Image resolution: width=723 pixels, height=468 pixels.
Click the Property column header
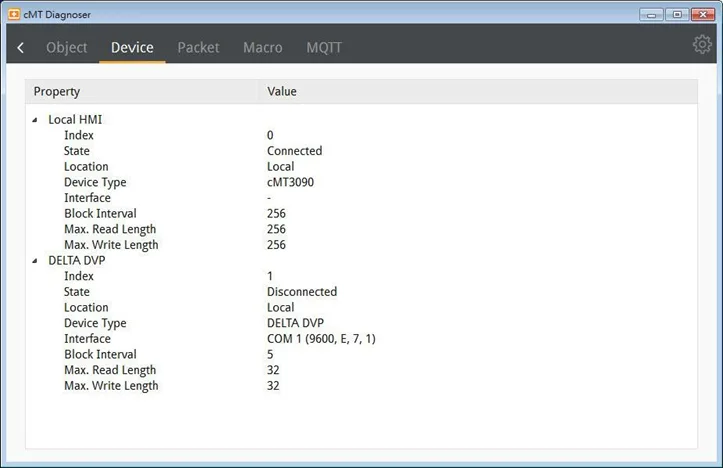click(142, 91)
